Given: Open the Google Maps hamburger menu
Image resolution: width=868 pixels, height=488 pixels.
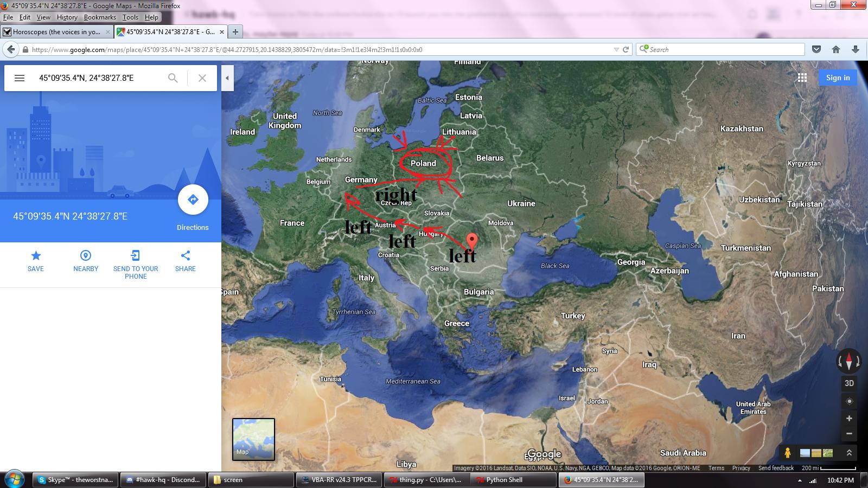Looking at the screenshot, I should [x=20, y=78].
